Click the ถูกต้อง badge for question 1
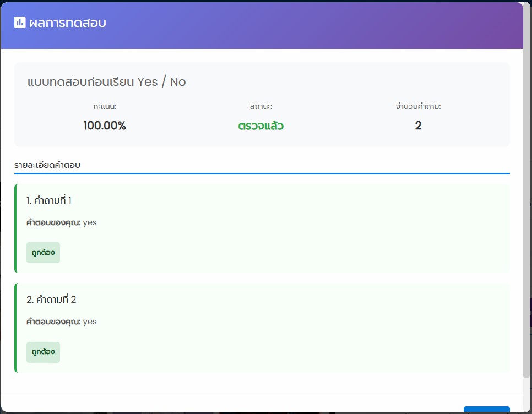Image resolution: width=532 pixels, height=414 pixels. 43,253
